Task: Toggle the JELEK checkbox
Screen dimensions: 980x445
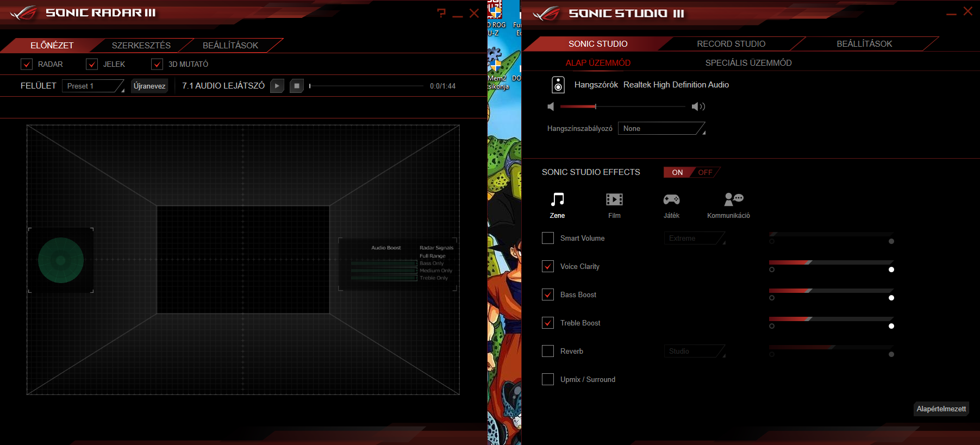Action: pyautogui.click(x=92, y=64)
